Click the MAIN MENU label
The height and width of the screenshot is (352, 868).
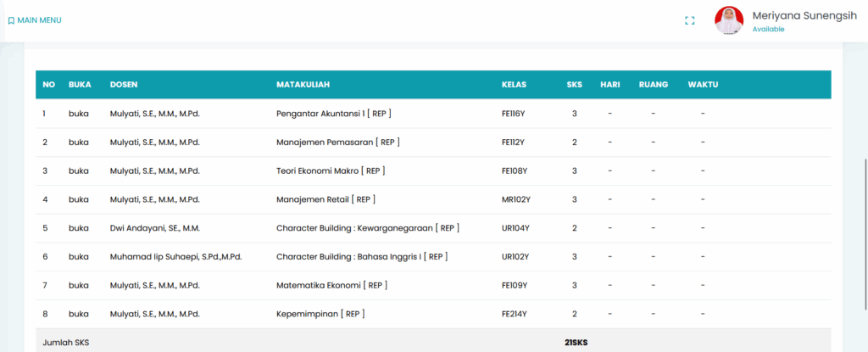pos(39,20)
